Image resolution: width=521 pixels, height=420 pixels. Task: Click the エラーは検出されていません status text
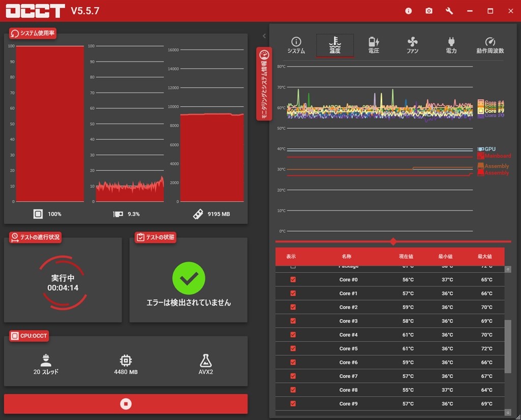[189, 302]
